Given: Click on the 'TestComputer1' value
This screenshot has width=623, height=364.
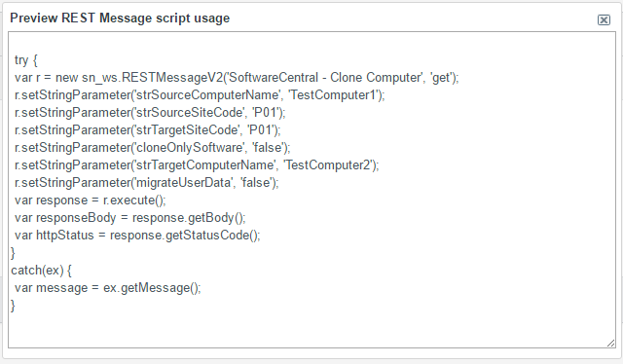Looking at the screenshot, I should [333, 95].
